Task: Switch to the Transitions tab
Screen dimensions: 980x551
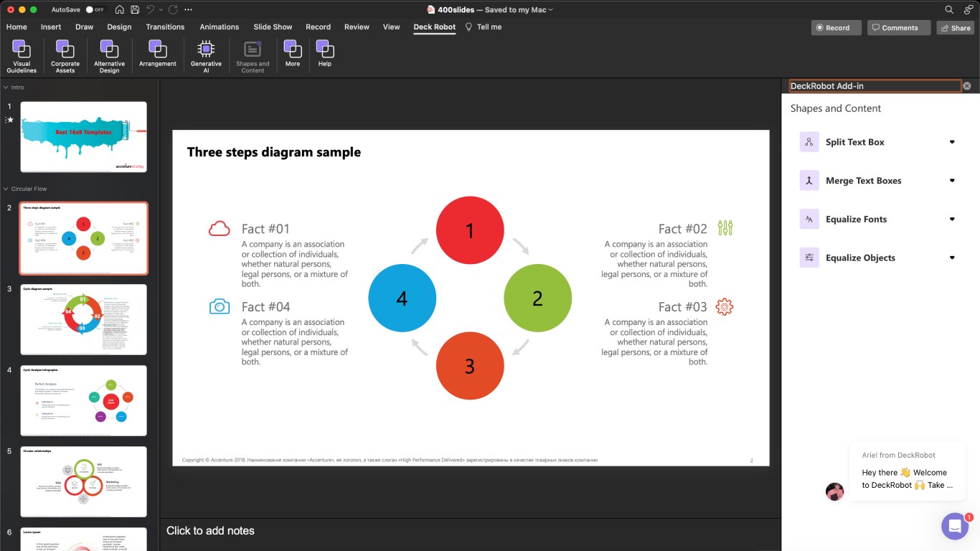Action: [x=165, y=27]
